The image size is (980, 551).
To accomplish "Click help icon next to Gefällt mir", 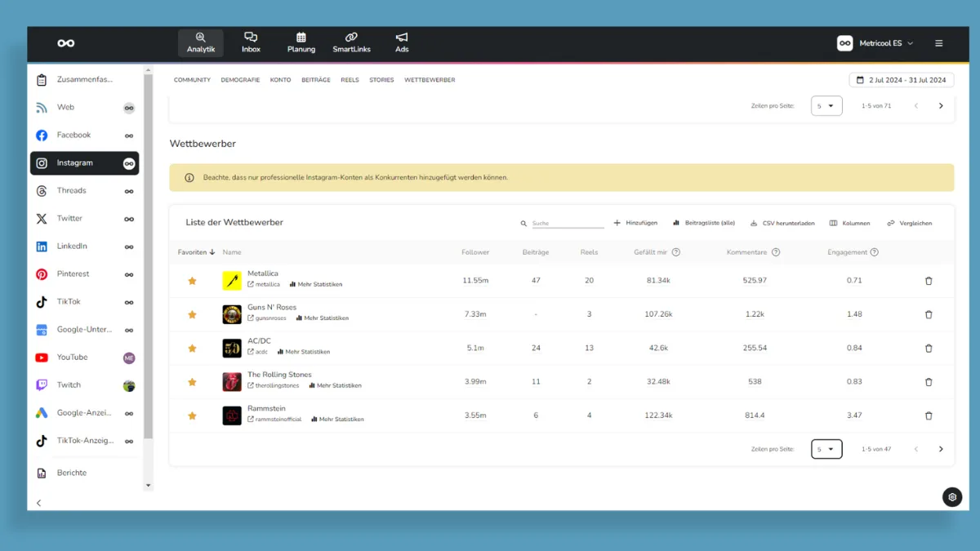I will pos(676,252).
